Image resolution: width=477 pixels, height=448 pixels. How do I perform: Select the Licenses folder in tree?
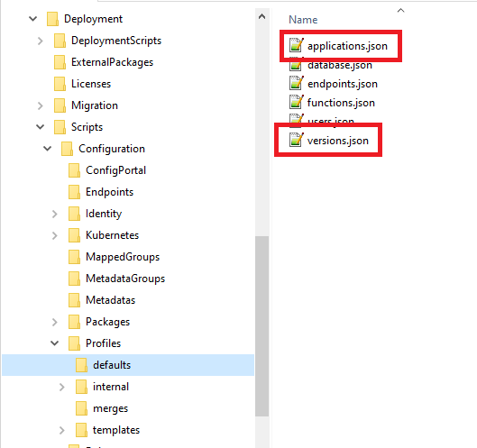tap(91, 84)
